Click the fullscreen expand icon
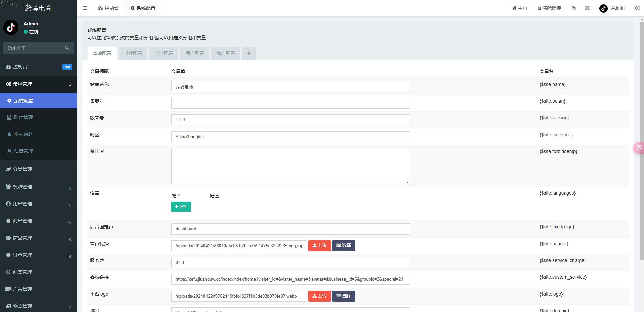This screenshot has height=312, width=644. [x=587, y=8]
